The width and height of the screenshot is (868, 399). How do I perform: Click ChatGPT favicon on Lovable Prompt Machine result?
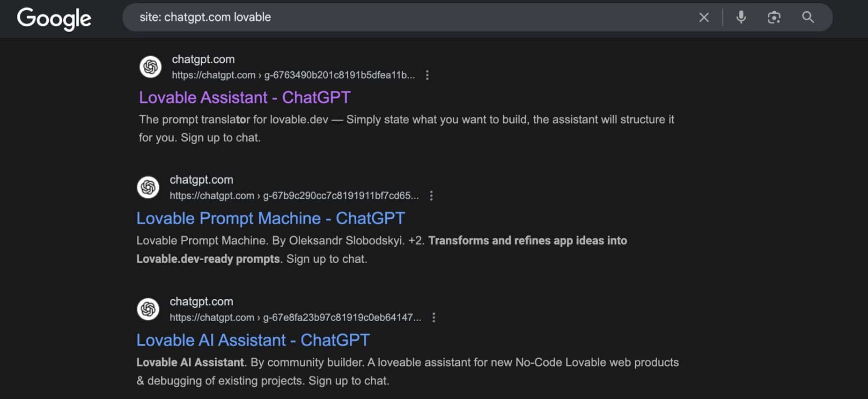(x=148, y=187)
